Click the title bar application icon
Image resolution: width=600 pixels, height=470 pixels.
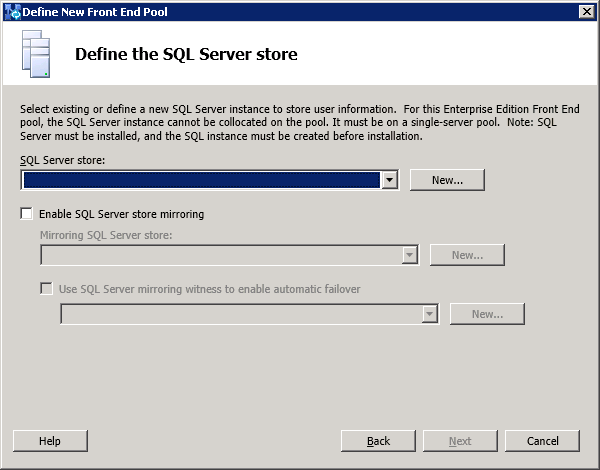click(11, 11)
